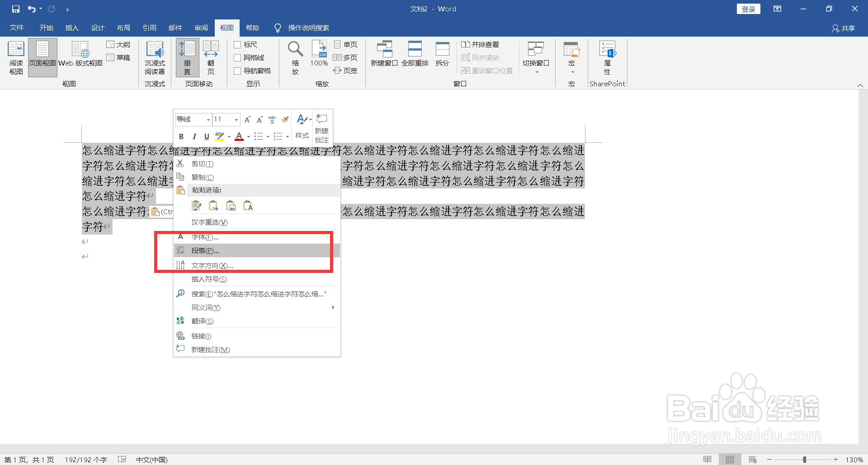Select Page Width zoom option
Image resolution: width=868 pixels, height=465 pixels.
coord(345,71)
